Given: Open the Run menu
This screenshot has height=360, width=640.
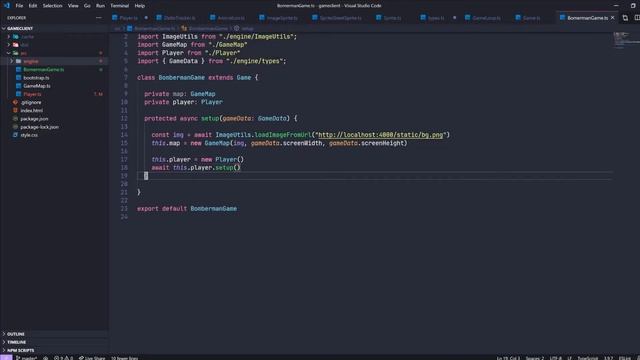Looking at the screenshot, I should click(100, 6).
